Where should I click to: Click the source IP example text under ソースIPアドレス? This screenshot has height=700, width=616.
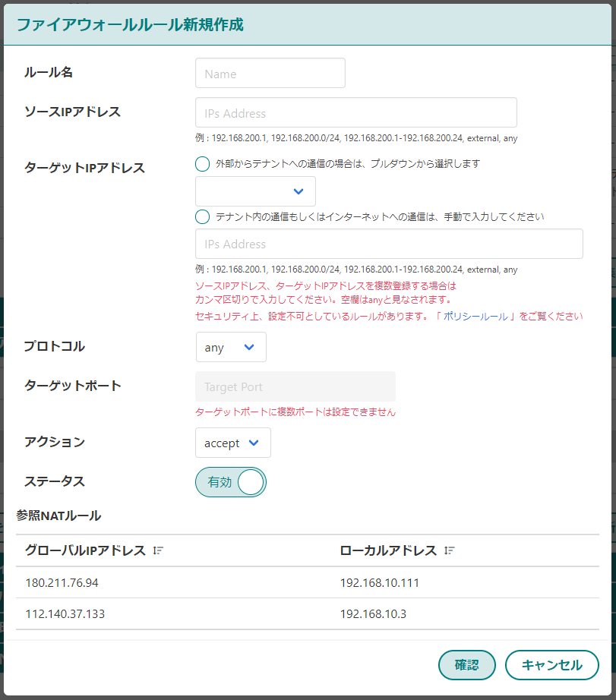(x=356, y=138)
